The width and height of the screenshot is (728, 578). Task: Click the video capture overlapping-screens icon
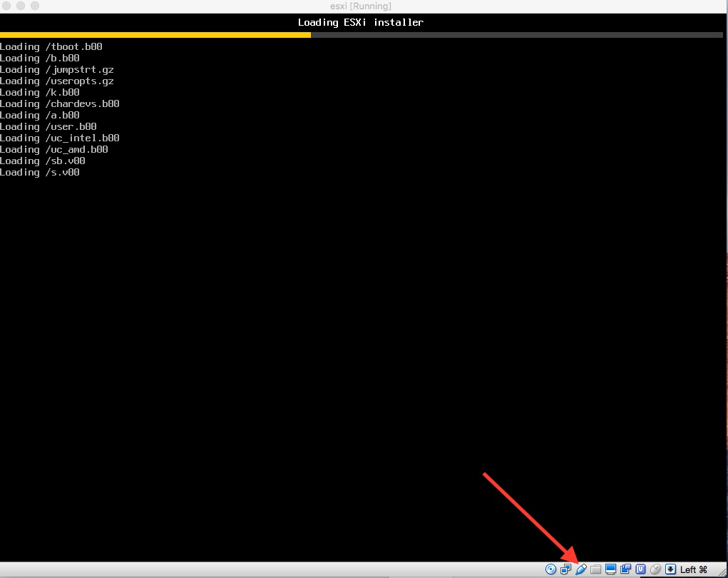(626, 569)
